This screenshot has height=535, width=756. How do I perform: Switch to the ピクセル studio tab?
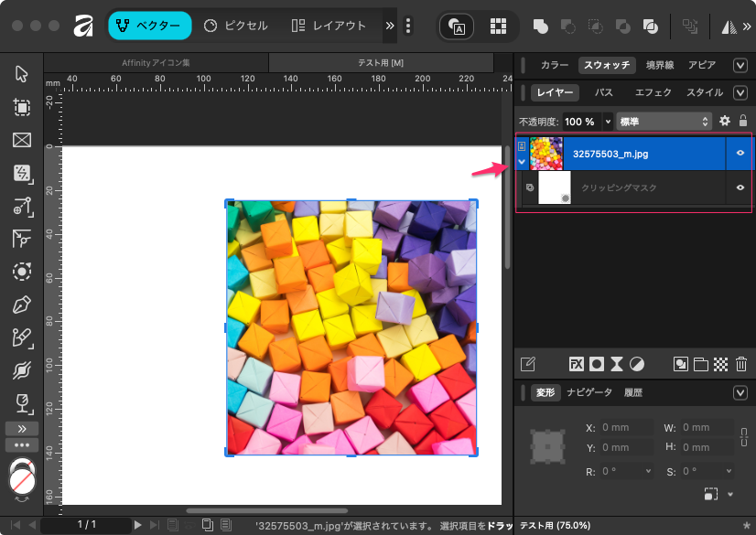click(236, 26)
